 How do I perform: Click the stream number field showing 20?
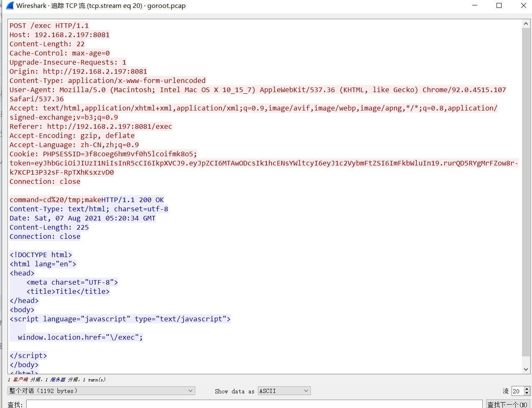point(517,391)
